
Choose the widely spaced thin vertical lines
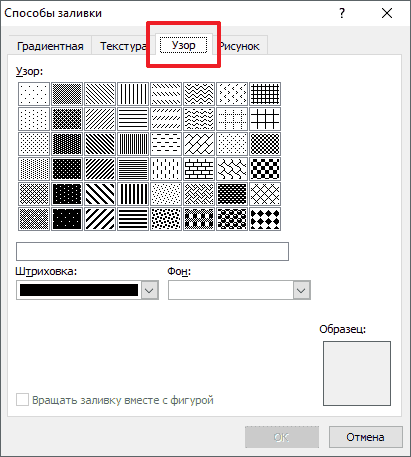pos(133,94)
